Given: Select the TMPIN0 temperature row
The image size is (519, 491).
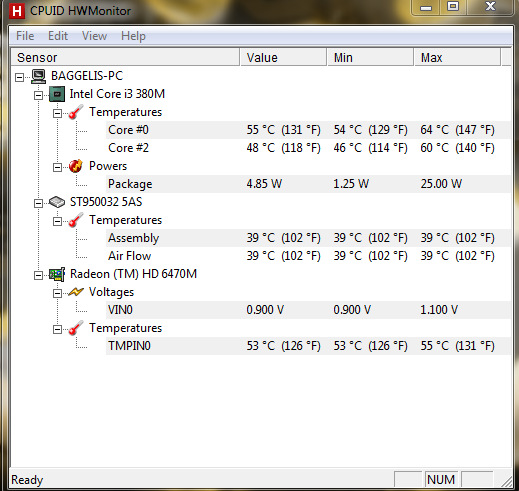Looking at the screenshot, I should coord(309,346).
